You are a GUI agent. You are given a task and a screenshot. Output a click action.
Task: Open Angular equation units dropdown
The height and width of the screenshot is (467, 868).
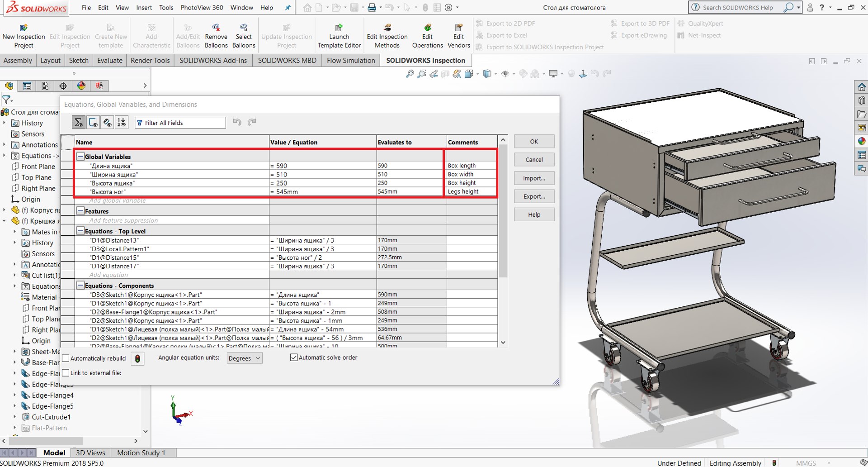pyautogui.click(x=244, y=358)
